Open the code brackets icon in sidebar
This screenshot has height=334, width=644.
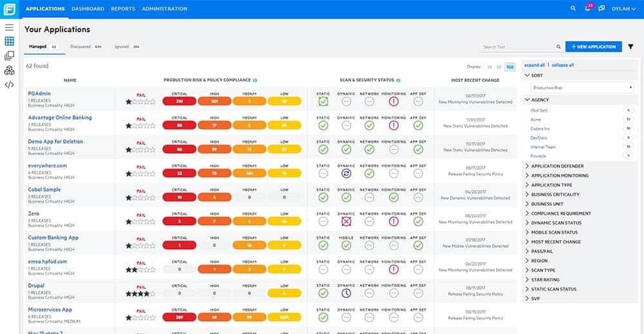(x=9, y=84)
